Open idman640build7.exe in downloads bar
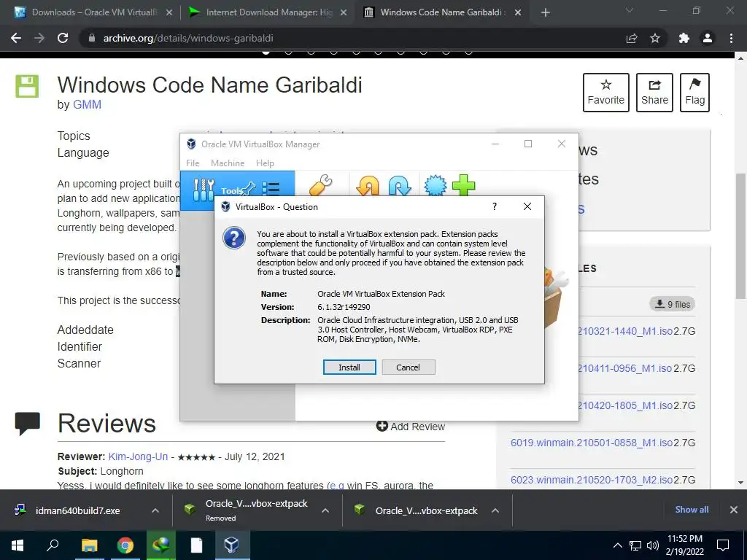Screen dimensions: 747x560 [77, 510]
